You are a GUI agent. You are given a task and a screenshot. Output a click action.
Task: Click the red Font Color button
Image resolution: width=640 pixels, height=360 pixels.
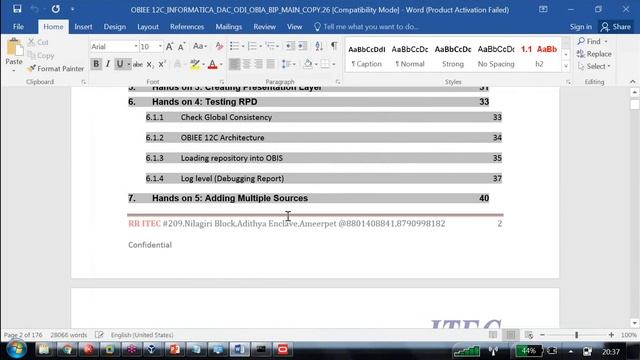pyautogui.click(x=213, y=64)
